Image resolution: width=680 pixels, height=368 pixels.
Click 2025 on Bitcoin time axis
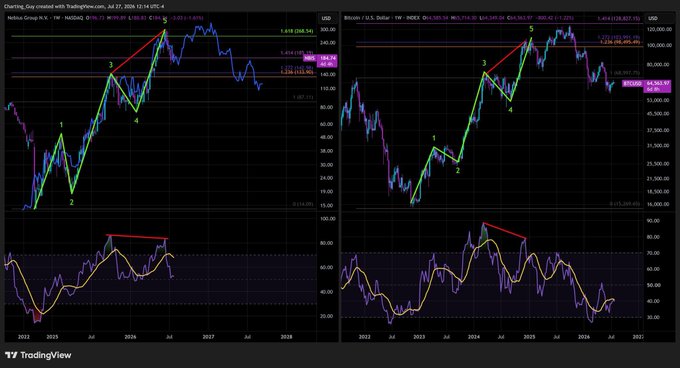click(x=529, y=337)
